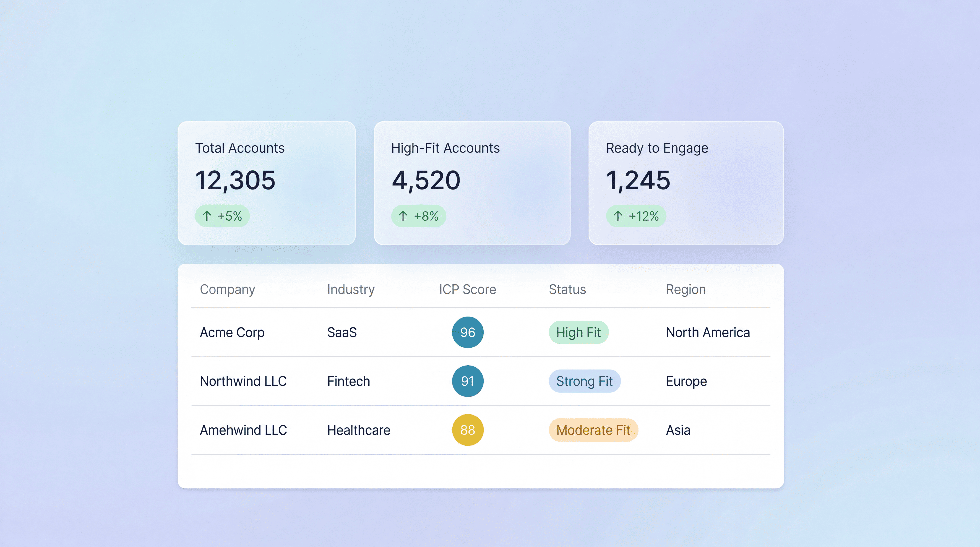Open the Amehwind LLC company row

pyautogui.click(x=243, y=430)
